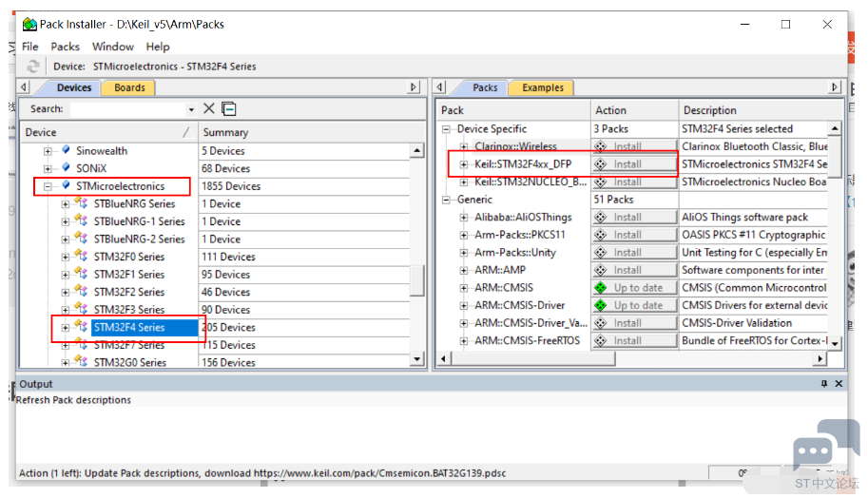Click the green status icon for ARM::CMSIS-Driver
868x498 pixels.
pos(601,305)
